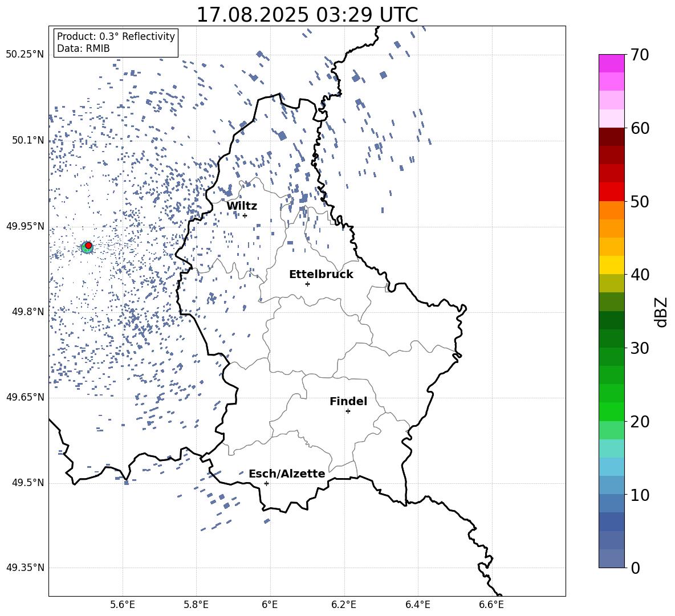675x616 pixels.
Task: Select the Esch/Alzette station cross marker
Action: pos(266,483)
